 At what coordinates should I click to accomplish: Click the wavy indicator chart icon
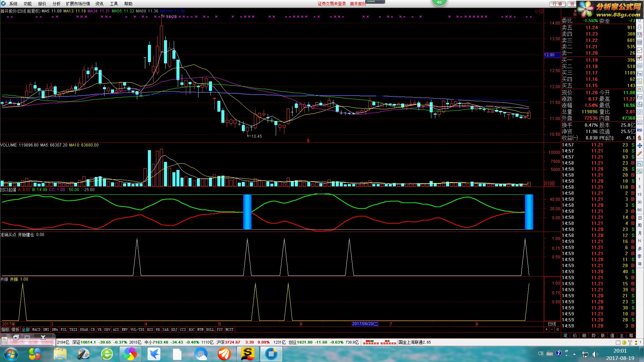click(x=640, y=122)
